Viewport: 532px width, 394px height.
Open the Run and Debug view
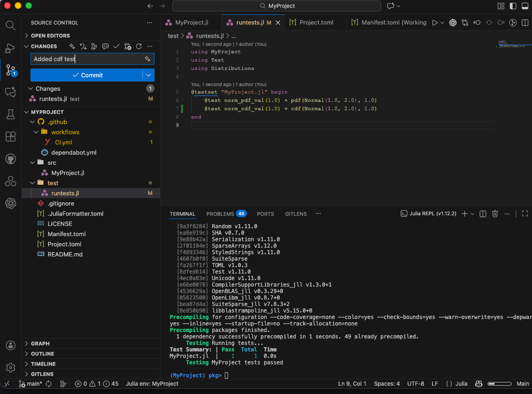[x=10, y=48]
